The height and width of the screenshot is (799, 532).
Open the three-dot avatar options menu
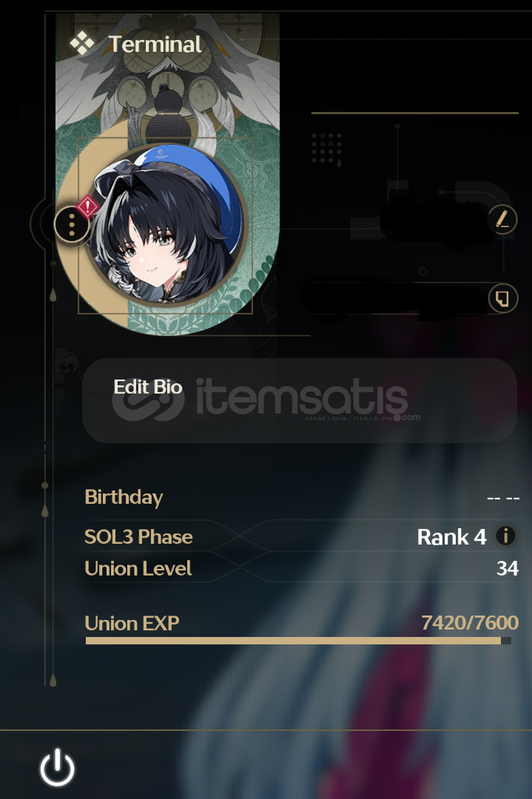pyautogui.click(x=72, y=223)
